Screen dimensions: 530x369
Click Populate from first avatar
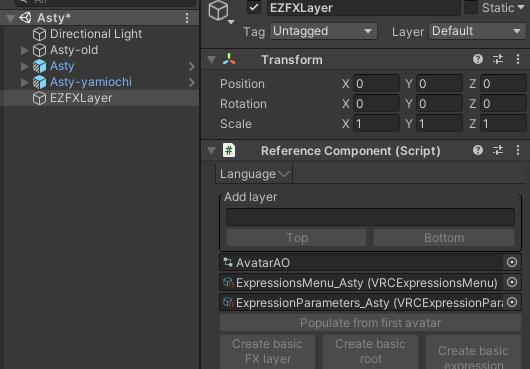tap(370, 323)
